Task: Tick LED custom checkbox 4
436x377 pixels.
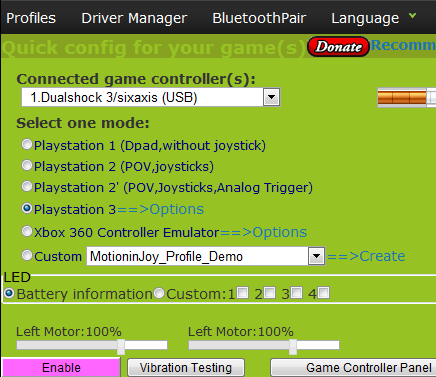Action: click(x=324, y=293)
